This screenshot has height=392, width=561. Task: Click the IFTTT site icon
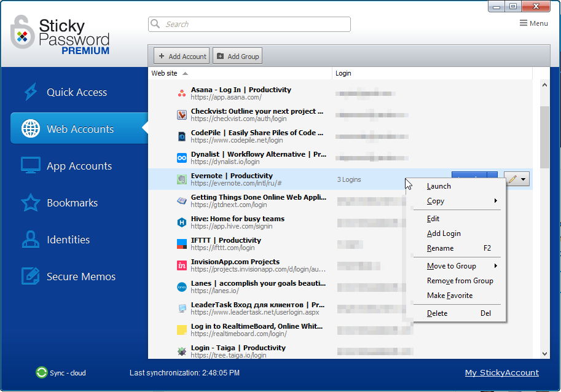pyautogui.click(x=182, y=244)
